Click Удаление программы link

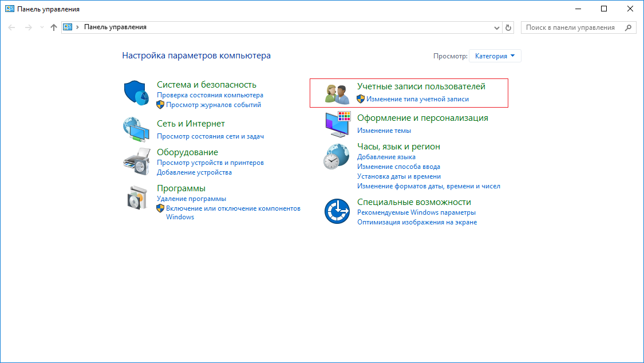(x=191, y=199)
